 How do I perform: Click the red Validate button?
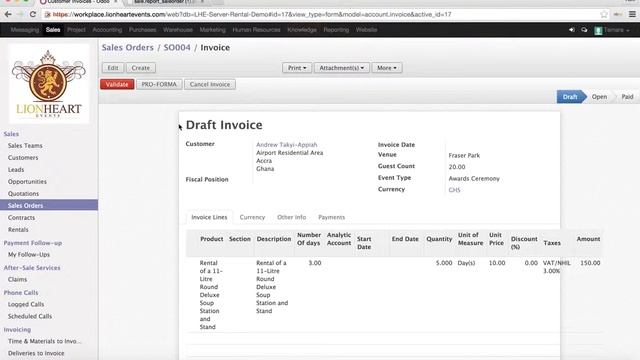pyautogui.click(x=117, y=84)
